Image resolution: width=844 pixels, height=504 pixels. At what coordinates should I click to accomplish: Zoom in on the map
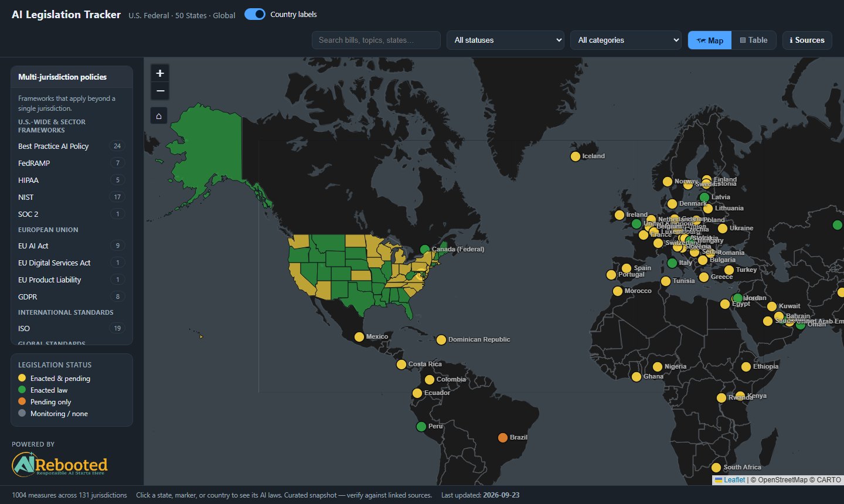pos(160,73)
